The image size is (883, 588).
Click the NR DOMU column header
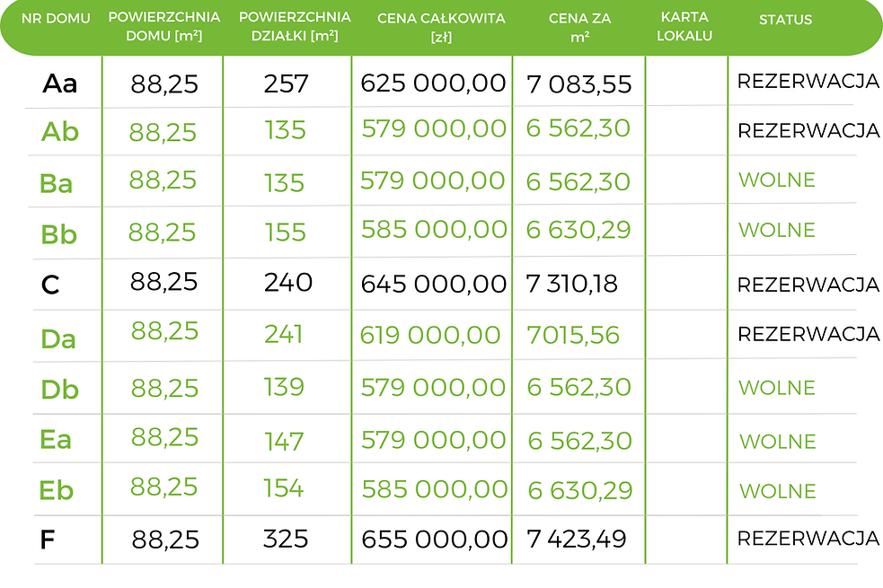pyautogui.click(x=56, y=19)
